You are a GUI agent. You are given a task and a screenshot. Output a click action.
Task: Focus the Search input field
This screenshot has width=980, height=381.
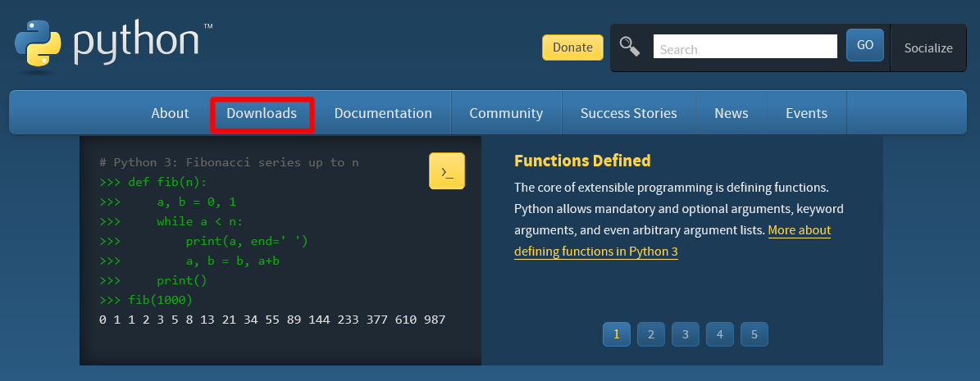click(x=745, y=46)
